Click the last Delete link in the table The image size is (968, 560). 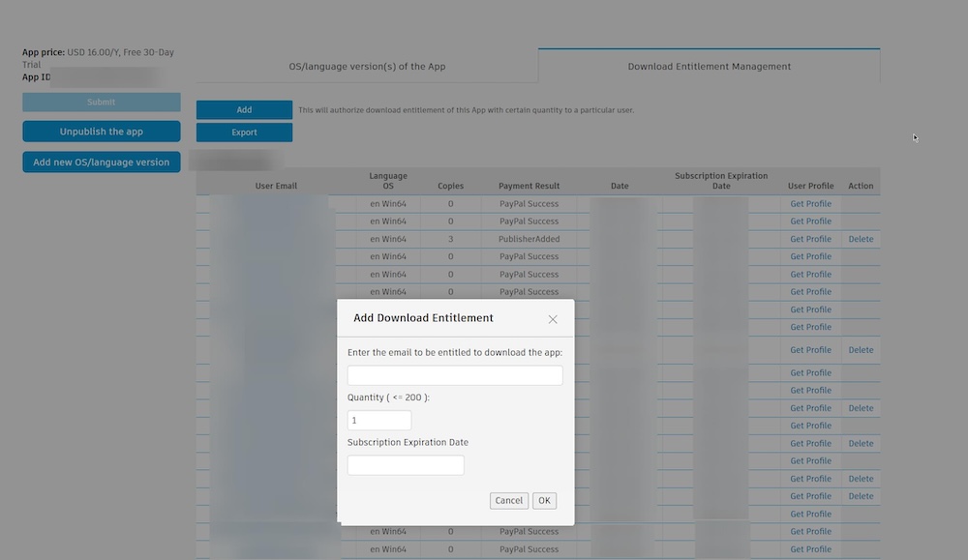pyautogui.click(x=861, y=495)
